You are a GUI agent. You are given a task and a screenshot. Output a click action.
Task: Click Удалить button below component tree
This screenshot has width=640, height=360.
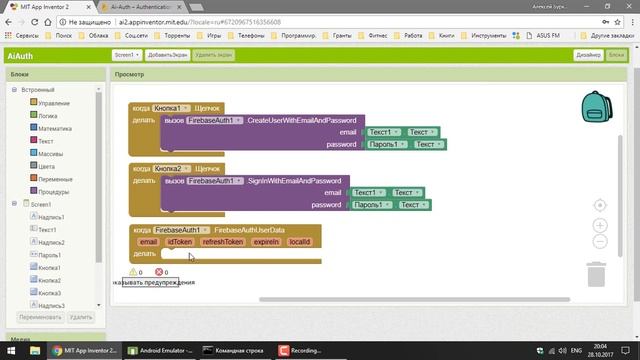[x=81, y=317]
